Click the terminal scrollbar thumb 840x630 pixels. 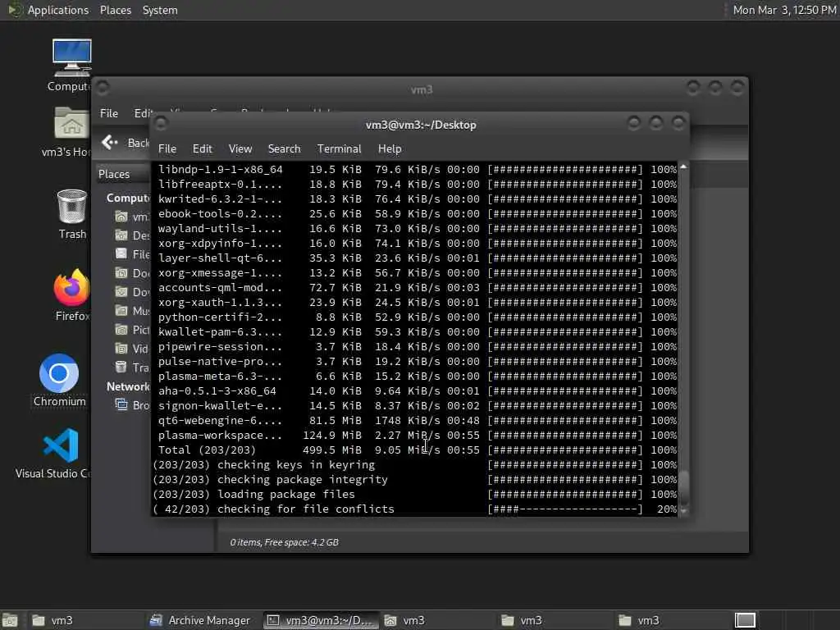(683, 486)
